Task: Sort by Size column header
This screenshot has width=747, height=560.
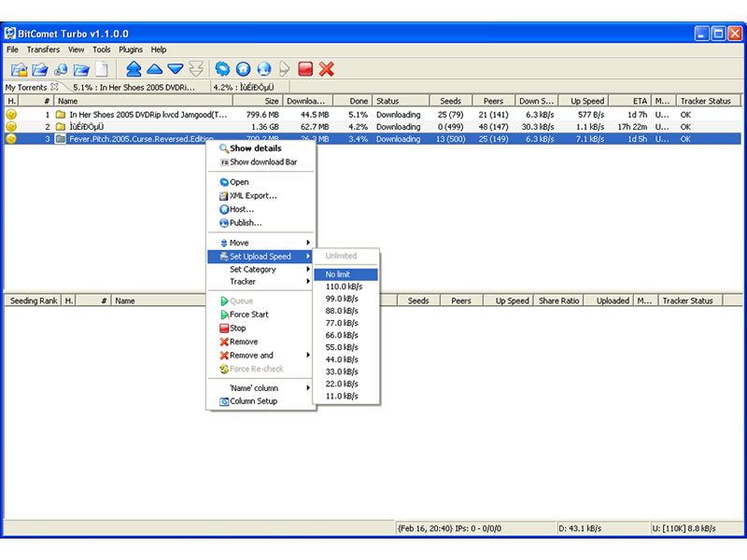Action: tap(258, 101)
